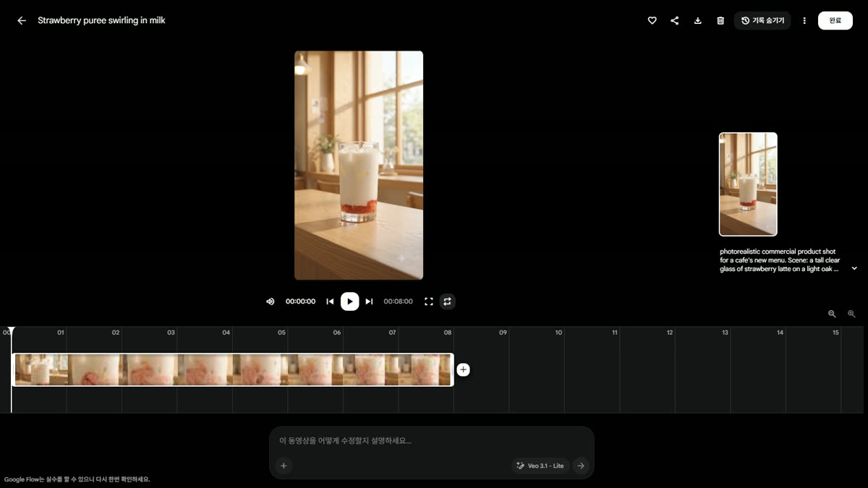Click the main video preview image

coord(359,166)
